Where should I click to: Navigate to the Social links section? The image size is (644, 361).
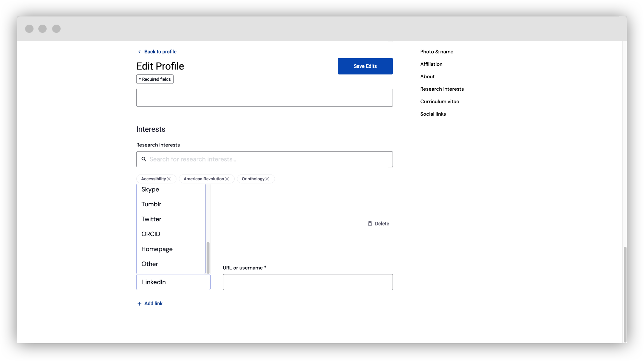tap(433, 114)
